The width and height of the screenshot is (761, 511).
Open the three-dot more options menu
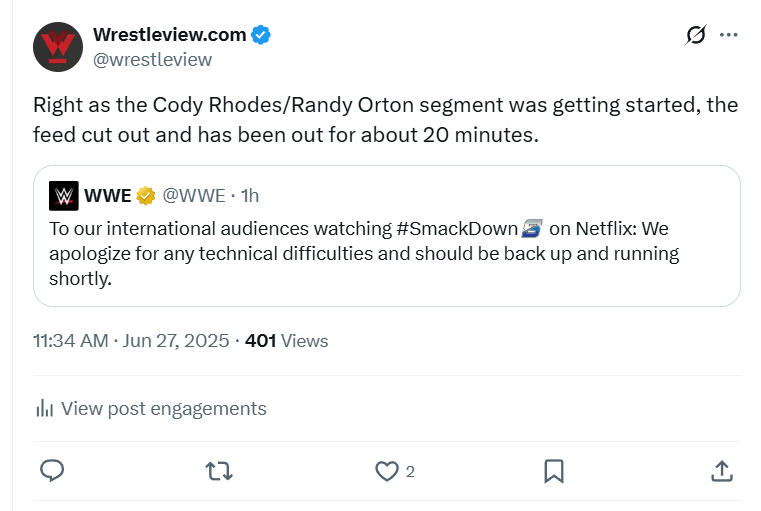point(729,35)
